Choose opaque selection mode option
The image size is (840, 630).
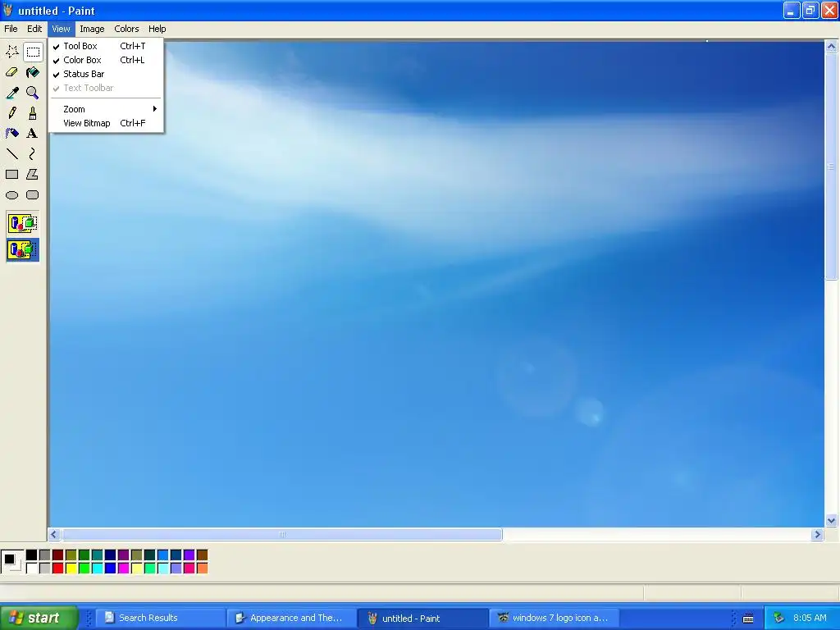(22, 223)
